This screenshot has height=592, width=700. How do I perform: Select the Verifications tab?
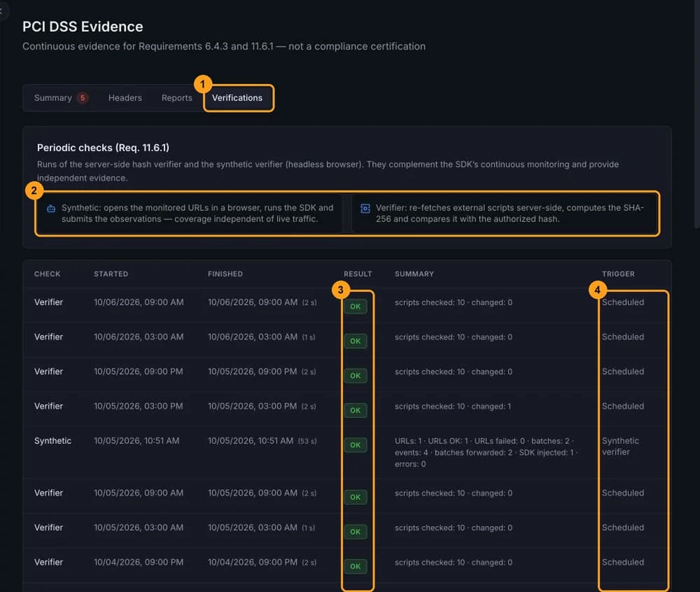coord(237,98)
